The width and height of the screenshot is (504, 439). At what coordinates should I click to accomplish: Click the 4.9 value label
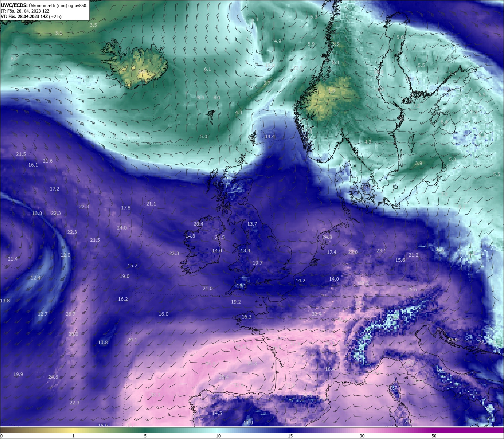click(x=278, y=41)
